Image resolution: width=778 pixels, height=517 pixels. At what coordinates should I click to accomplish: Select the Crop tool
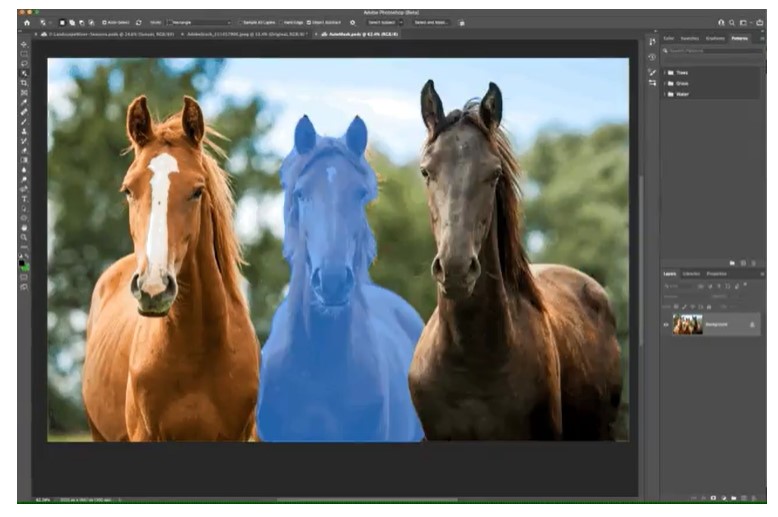[24, 83]
